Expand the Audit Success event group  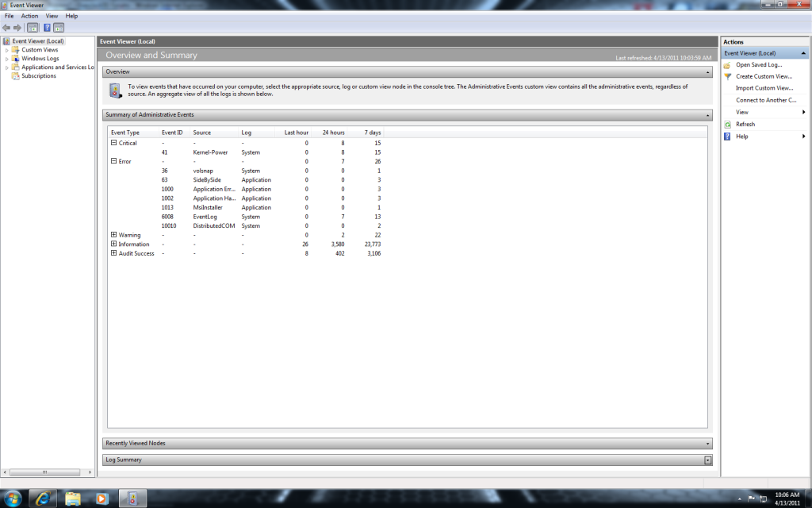click(x=113, y=253)
